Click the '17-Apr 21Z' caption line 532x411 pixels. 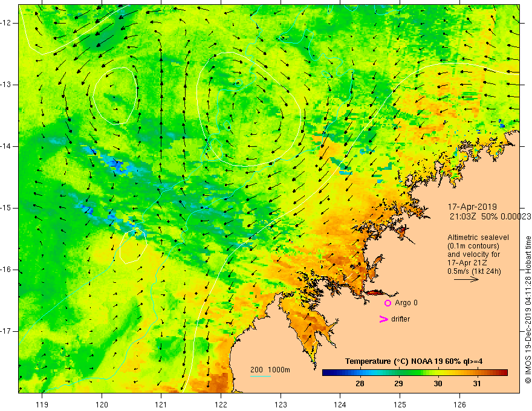tap(467, 263)
